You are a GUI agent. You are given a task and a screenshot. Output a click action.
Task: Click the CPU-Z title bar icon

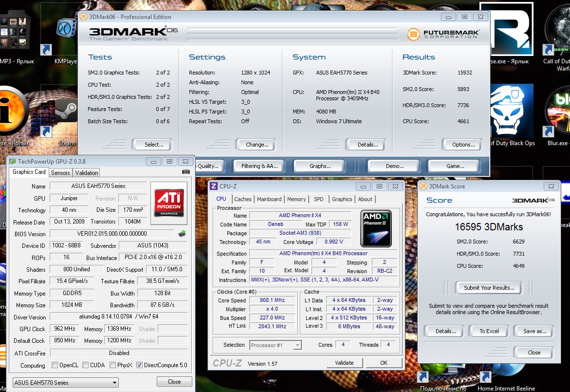(x=214, y=186)
